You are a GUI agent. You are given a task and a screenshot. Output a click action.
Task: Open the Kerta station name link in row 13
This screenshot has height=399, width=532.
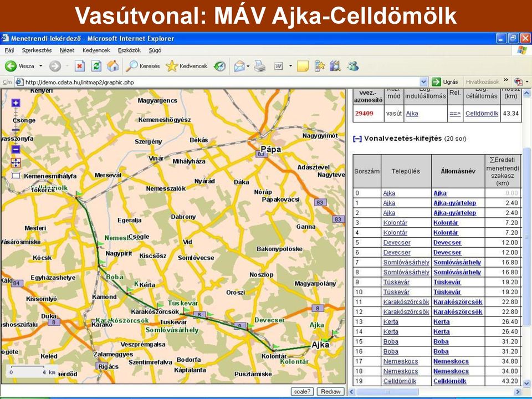442,321
